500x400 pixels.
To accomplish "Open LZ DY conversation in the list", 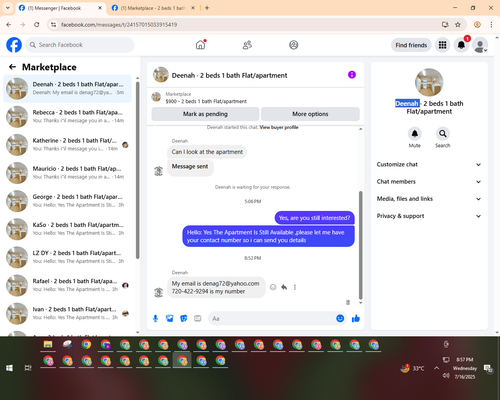I will tap(67, 257).
